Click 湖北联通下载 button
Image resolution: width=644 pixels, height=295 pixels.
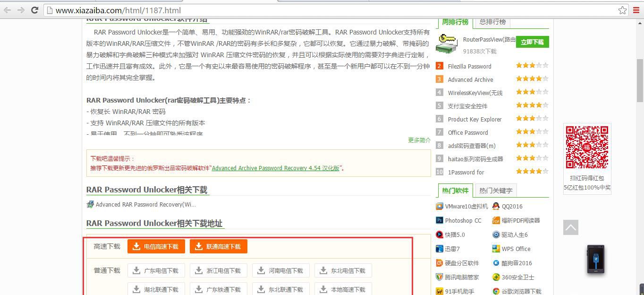[x=156, y=289]
